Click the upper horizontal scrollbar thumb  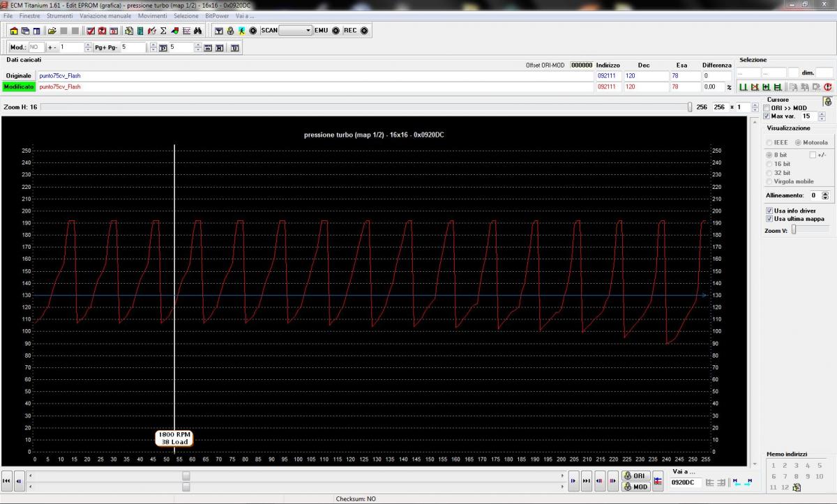[x=186, y=475]
